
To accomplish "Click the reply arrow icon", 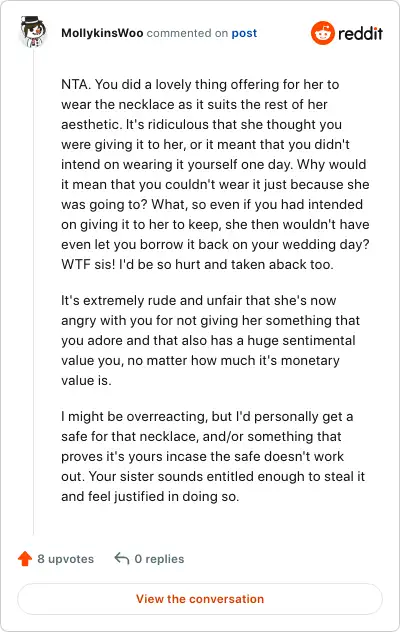I will tap(122, 559).
